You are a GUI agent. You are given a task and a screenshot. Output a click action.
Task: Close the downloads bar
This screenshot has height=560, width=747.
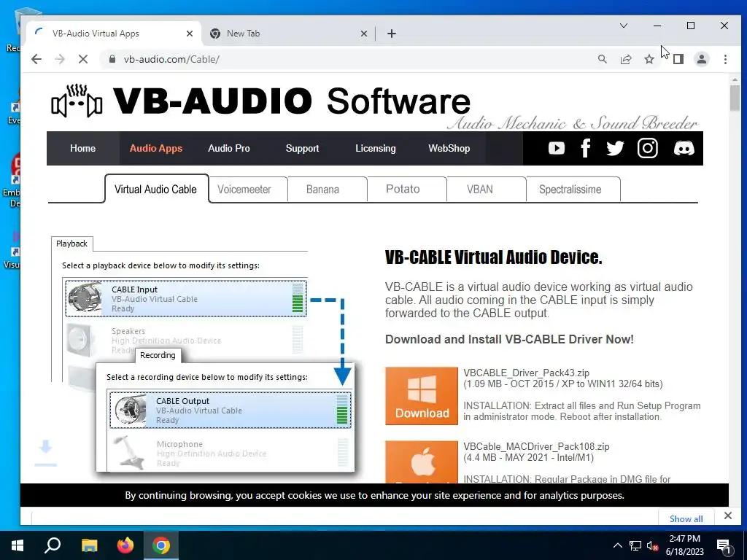pyautogui.click(x=727, y=516)
